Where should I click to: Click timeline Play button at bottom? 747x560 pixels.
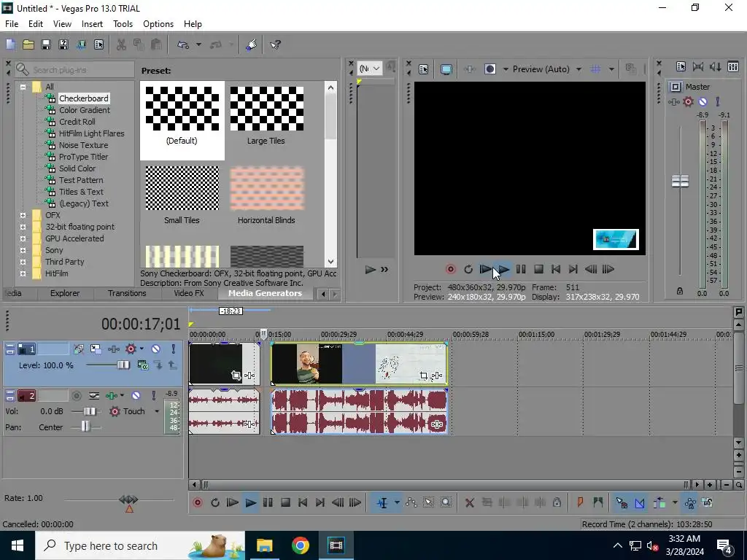pos(250,503)
